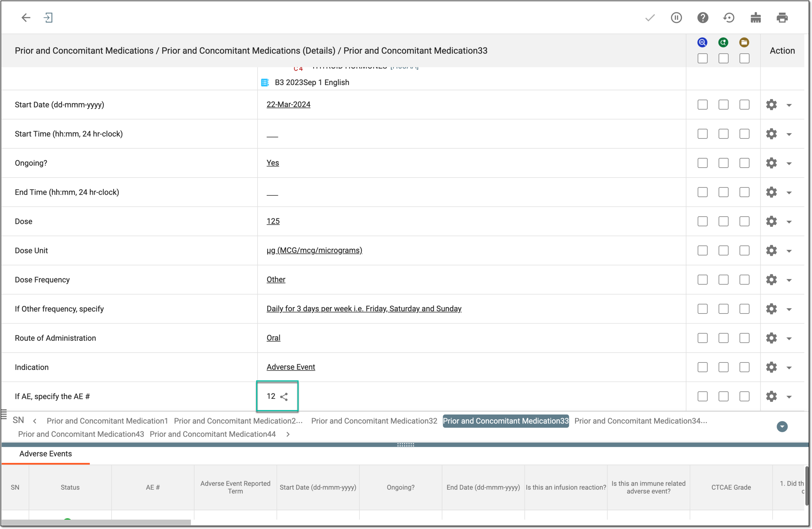Image resolution: width=812 pixels, height=529 pixels.
Task: Tick first checkbox in Dose Unit row
Action: pyautogui.click(x=703, y=251)
